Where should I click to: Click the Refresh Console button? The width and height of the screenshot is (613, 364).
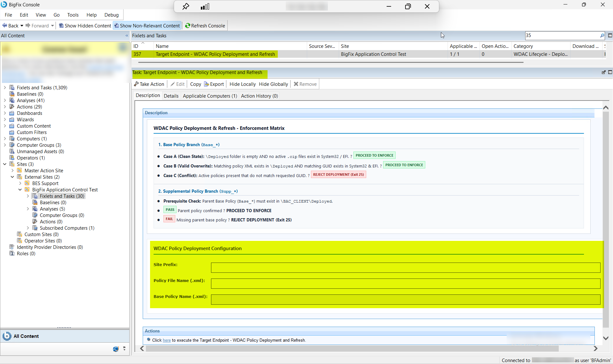205,26
